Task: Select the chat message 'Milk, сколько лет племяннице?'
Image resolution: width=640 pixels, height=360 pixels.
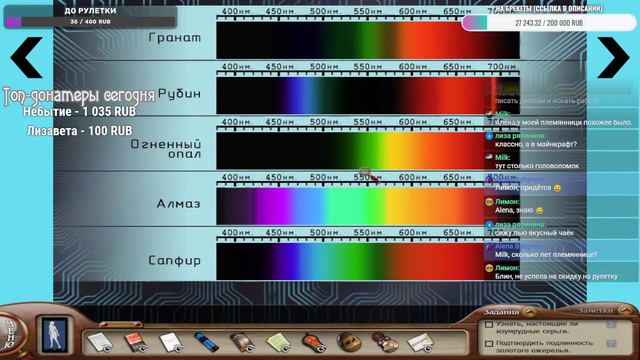Action: pos(546,254)
